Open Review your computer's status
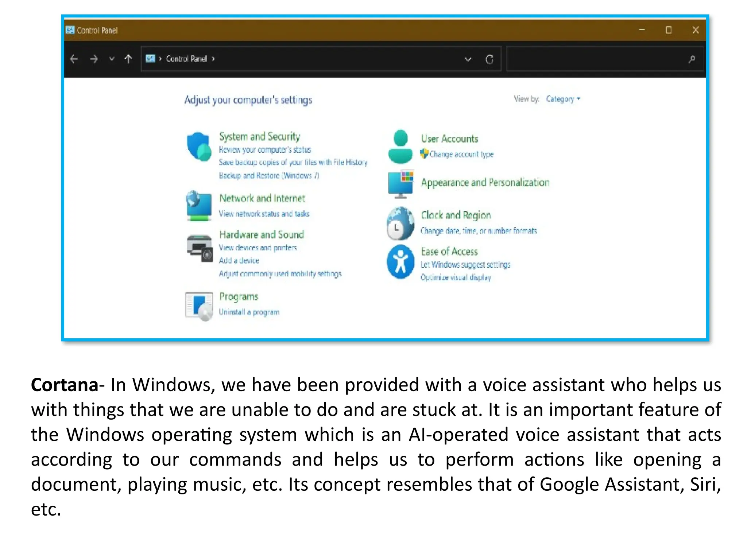This screenshot has width=747, height=560. [265, 150]
